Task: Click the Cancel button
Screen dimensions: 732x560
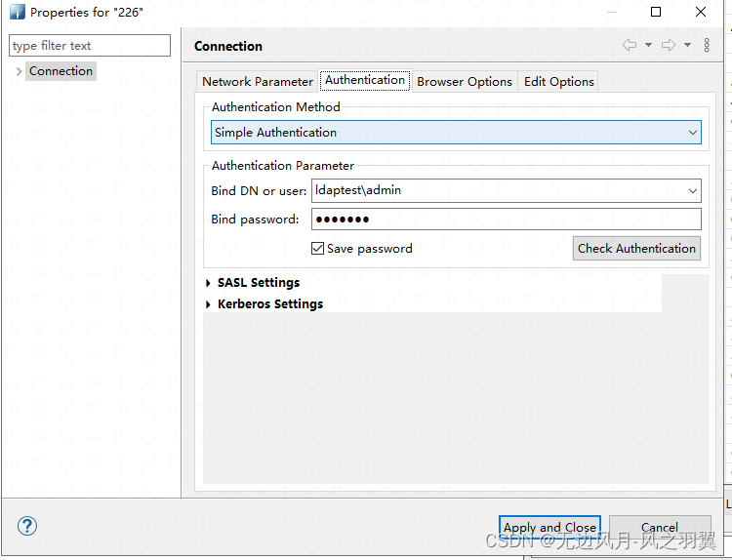Action: 660,528
